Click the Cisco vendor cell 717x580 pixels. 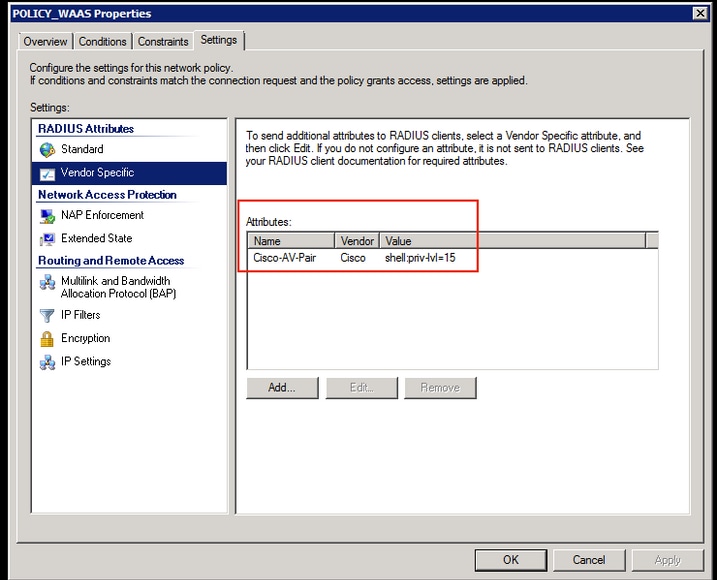point(353,258)
